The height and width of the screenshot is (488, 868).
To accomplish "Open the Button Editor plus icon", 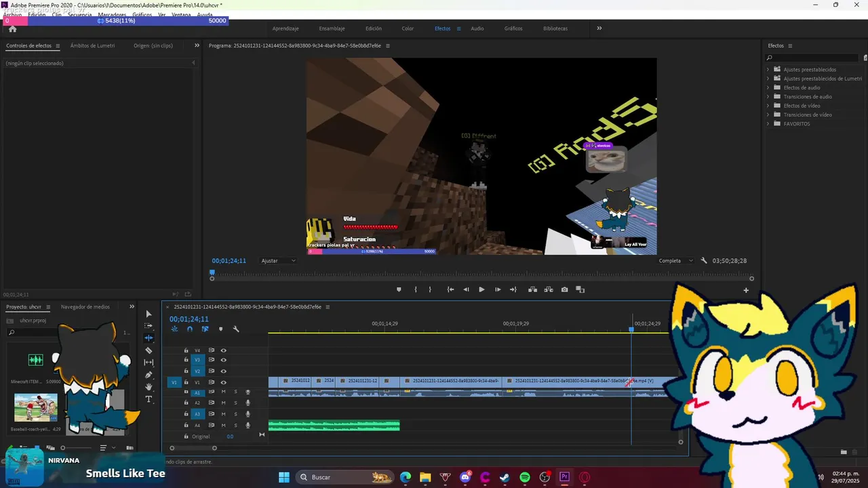I will click(746, 290).
